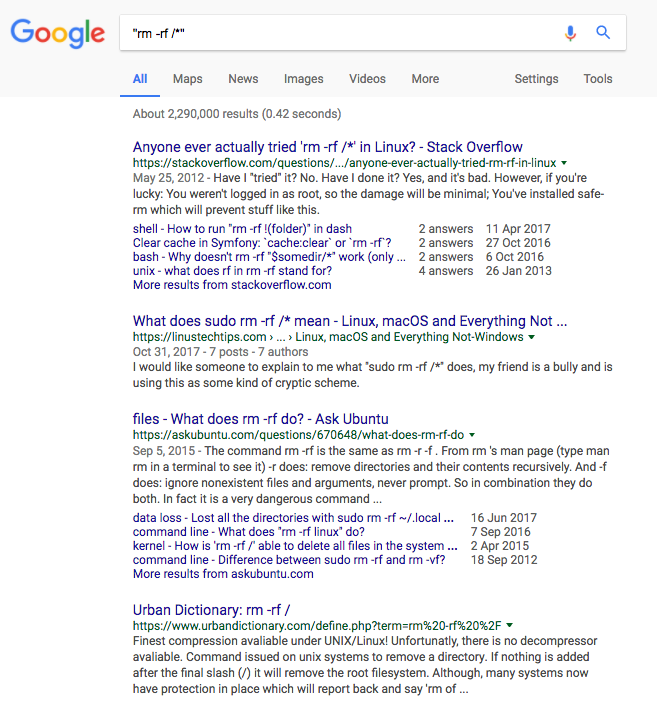
Task: Open 'kernel - How is rm -rf / able' sublink
Action: pyautogui.click(x=295, y=546)
